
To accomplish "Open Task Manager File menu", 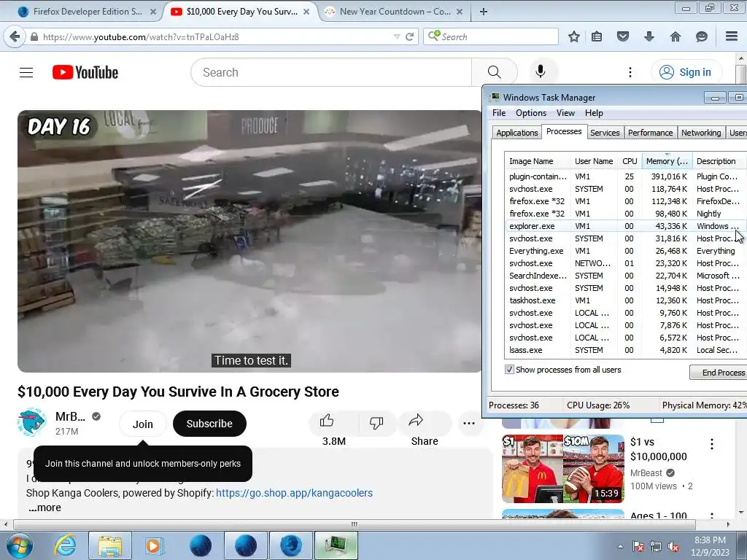I will point(499,113).
